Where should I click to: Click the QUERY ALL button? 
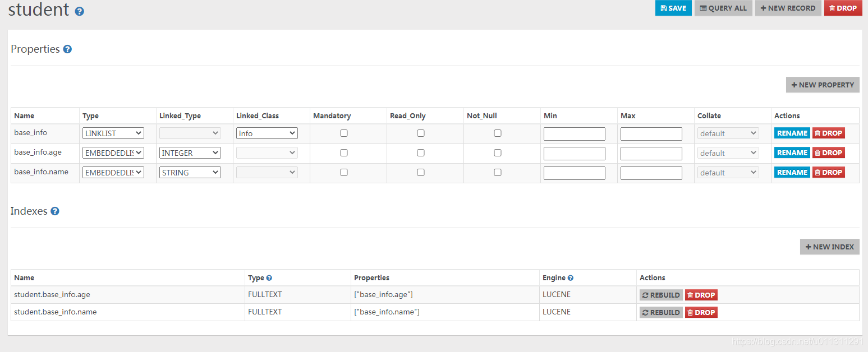(723, 8)
